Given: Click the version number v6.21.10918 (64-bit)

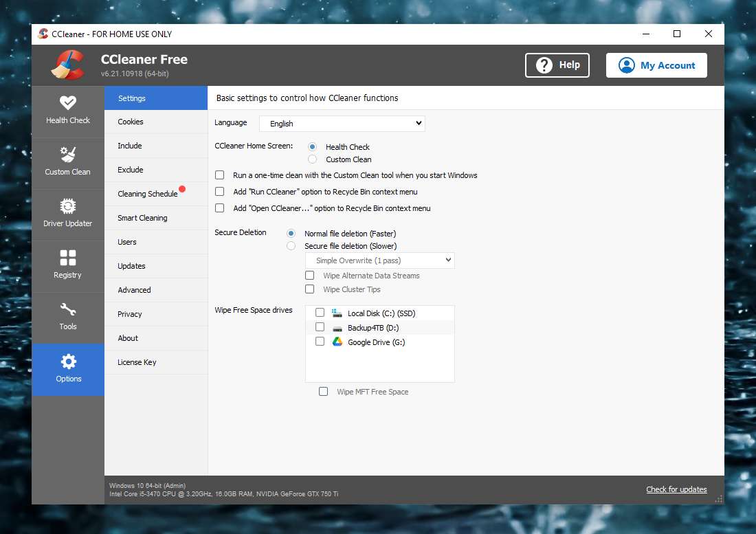Looking at the screenshot, I should (x=135, y=74).
